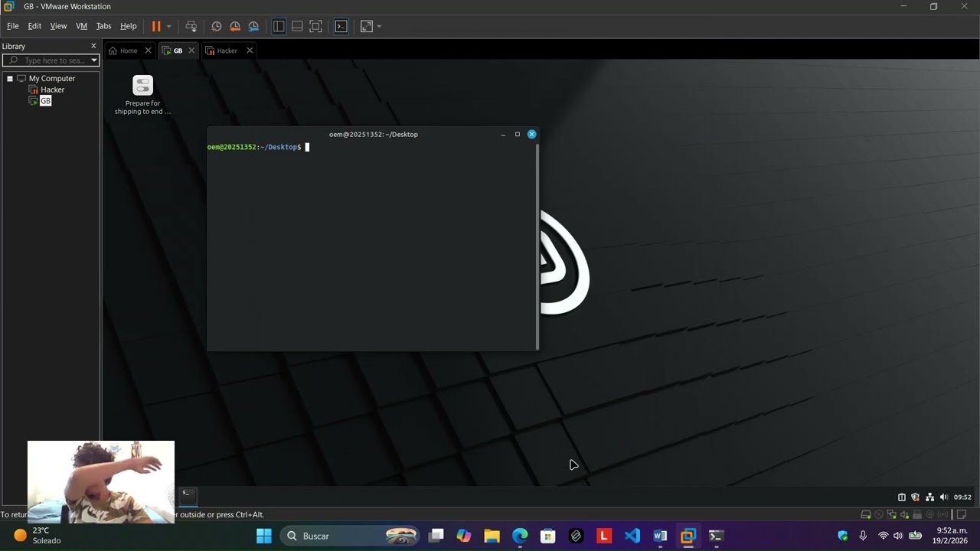Click the guest clock showing 09:52
This screenshot has height=551, width=980.
962,497
